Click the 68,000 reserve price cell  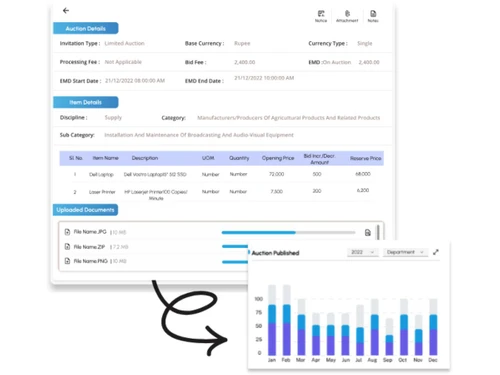click(363, 174)
